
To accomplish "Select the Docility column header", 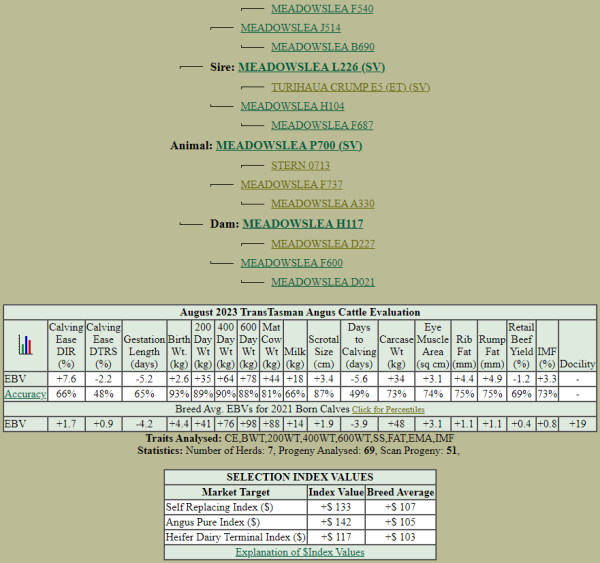I will click(577, 346).
